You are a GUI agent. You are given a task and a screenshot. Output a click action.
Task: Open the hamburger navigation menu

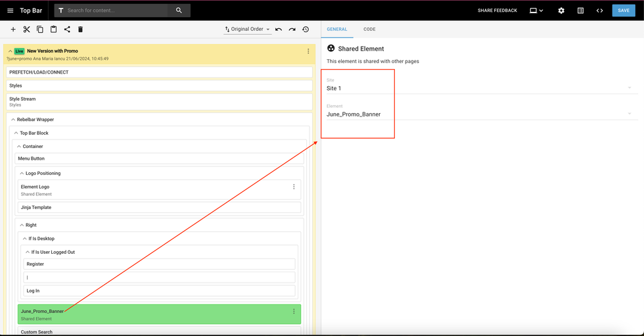coord(10,11)
